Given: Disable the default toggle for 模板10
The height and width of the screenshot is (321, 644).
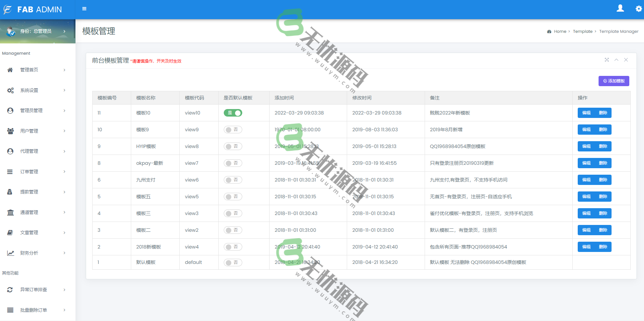Looking at the screenshot, I should coord(233,112).
